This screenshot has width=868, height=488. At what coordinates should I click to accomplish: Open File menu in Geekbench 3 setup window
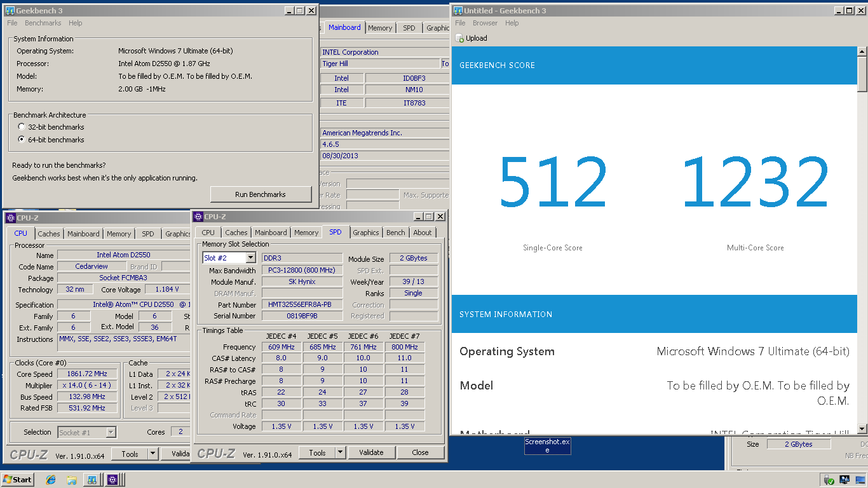(x=12, y=23)
